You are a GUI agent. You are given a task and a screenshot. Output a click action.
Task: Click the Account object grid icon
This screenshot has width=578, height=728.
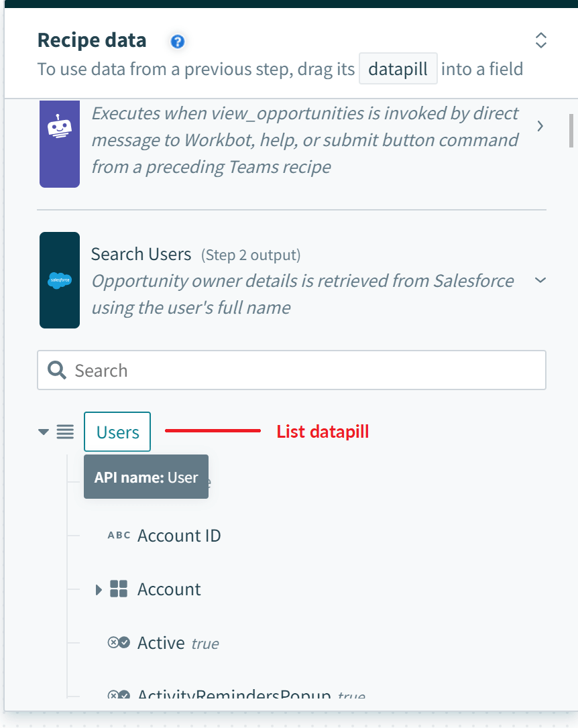[119, 589]
